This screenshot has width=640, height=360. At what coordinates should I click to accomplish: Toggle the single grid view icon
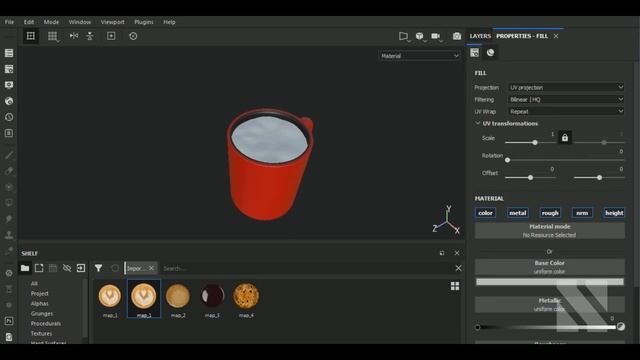(31, 36)
